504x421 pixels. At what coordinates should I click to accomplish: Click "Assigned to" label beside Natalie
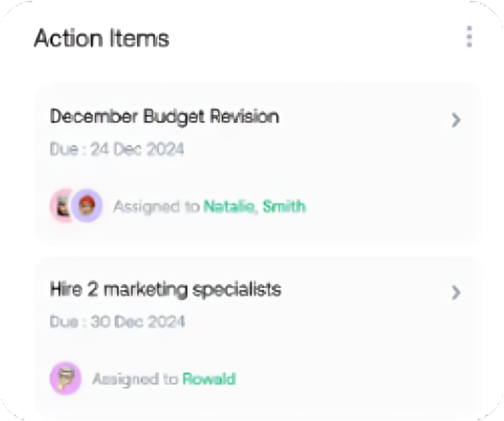156,206
